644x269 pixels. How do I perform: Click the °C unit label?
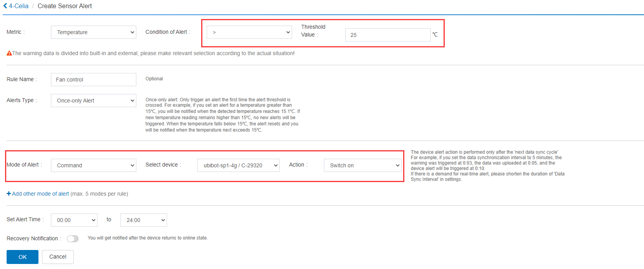click(435, 35)
